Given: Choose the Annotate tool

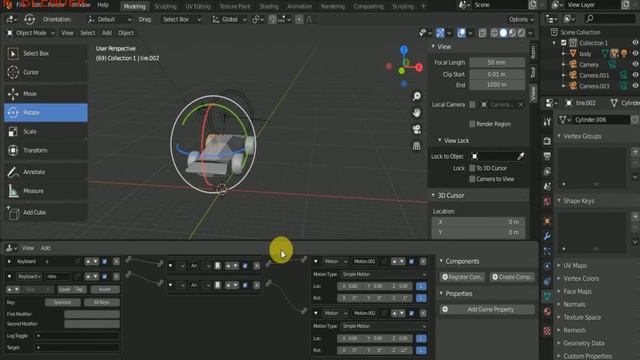Looking at the screenshot, I should coord(46,172).
